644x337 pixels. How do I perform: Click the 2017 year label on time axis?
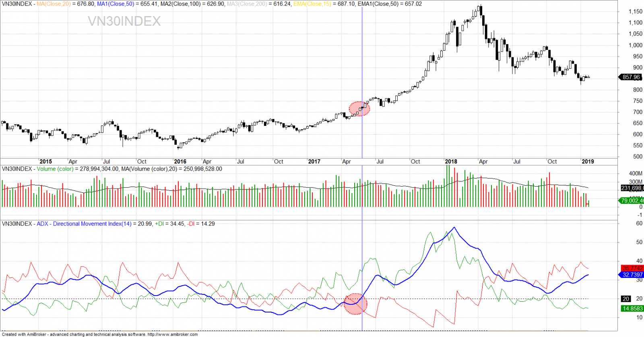pyautogui.click(x=314, y=161)
